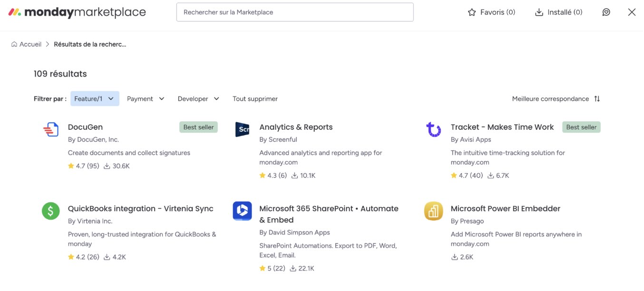This screenshot has height=291, width=644.
Task: Click SharePoint 5 (22) rating text
Action: coord(276,268)
